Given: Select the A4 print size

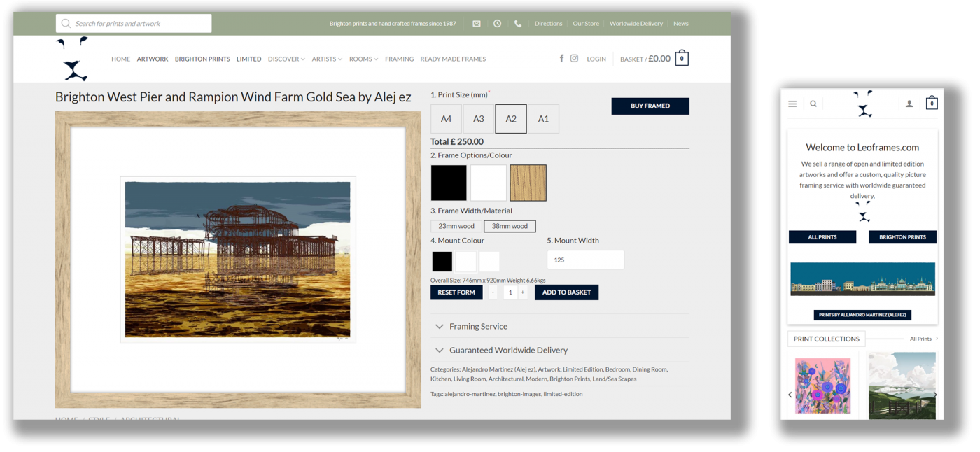Looking at the screenshot, I should (x=446, y=119).
